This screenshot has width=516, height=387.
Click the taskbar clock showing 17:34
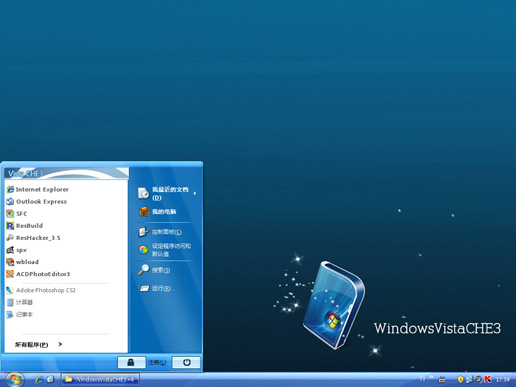(503, 380)
